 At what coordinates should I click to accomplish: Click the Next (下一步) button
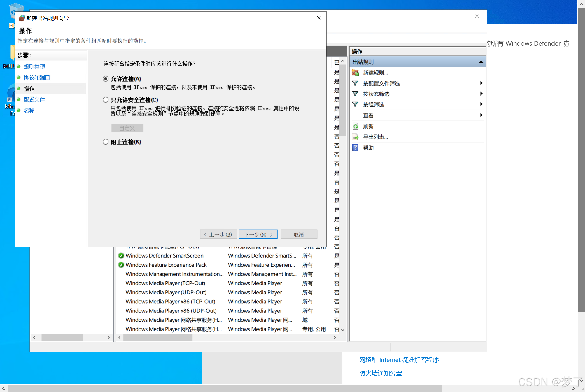point(258,234)
